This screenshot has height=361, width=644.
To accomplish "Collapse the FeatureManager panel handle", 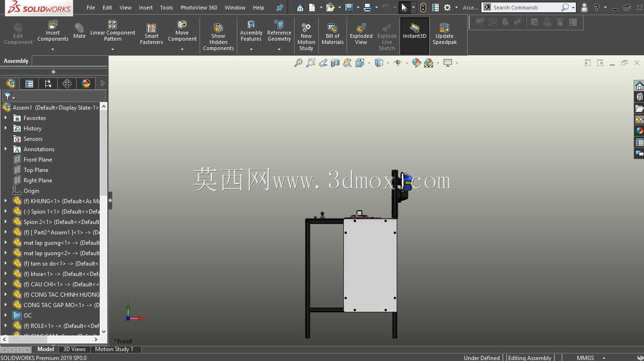I will [110, 200].
